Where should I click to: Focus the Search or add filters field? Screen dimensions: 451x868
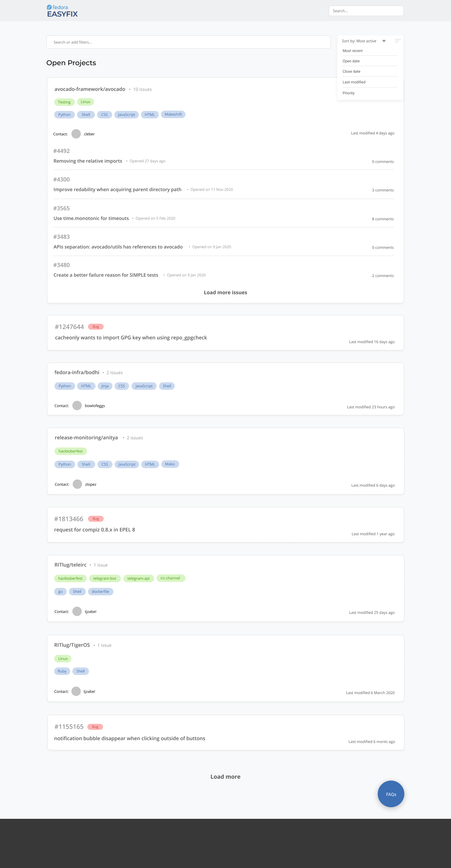(188, 42)
